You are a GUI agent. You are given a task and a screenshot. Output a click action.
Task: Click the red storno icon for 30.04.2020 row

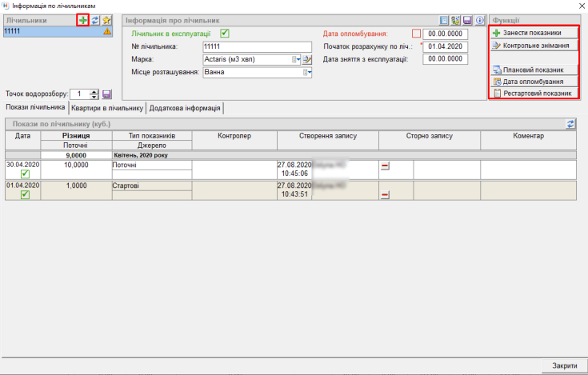click(385, 166)
